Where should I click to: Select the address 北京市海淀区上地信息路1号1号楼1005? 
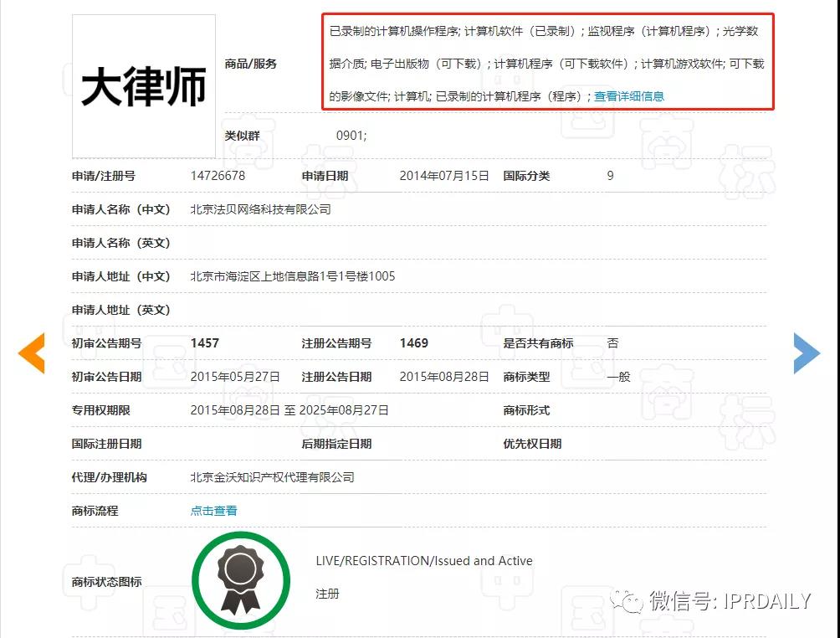coord(293,276)
